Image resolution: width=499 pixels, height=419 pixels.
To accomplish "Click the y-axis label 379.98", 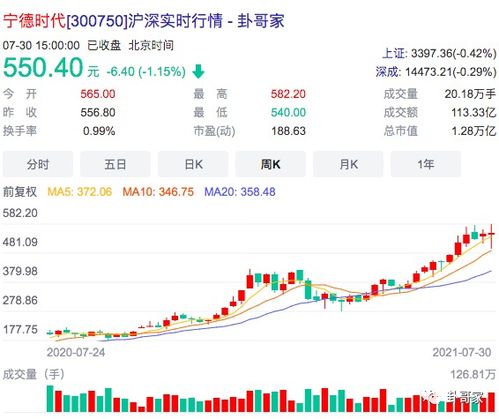I will pyautogui.click(x=20, y=271).
